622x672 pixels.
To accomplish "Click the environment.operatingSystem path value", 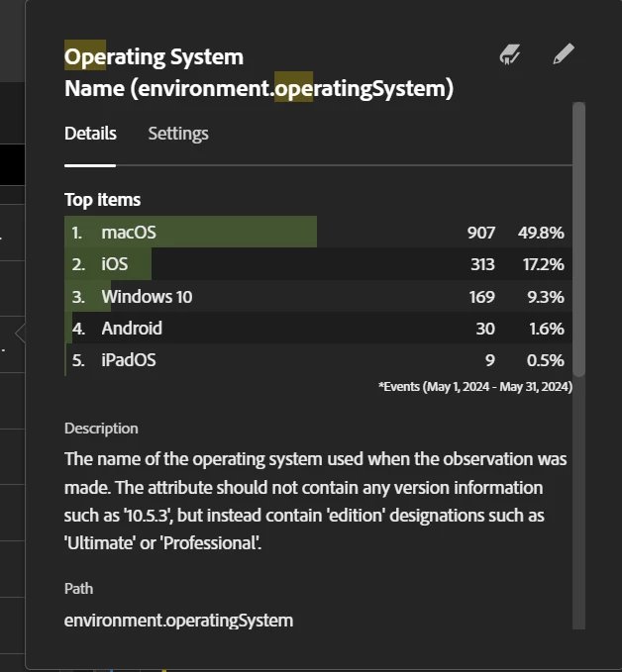I will click(178, 621).
